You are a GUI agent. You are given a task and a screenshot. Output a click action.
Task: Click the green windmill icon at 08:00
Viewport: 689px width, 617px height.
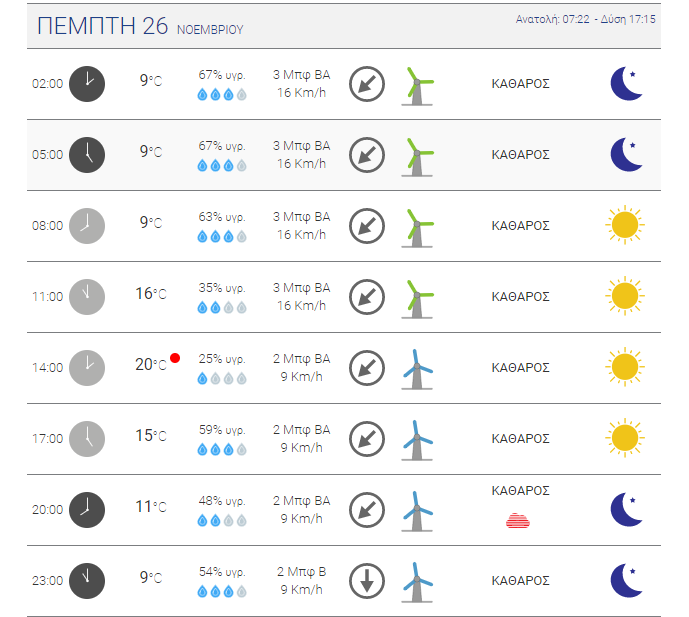417,227
